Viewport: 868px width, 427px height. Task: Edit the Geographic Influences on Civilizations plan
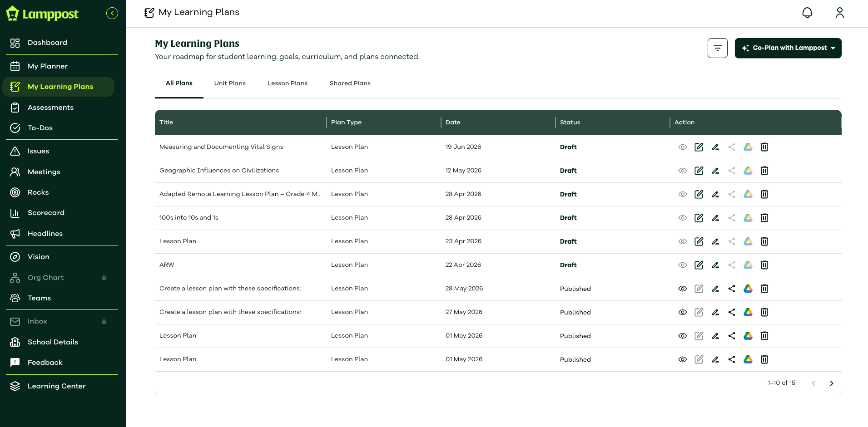[x=699, y=171]
